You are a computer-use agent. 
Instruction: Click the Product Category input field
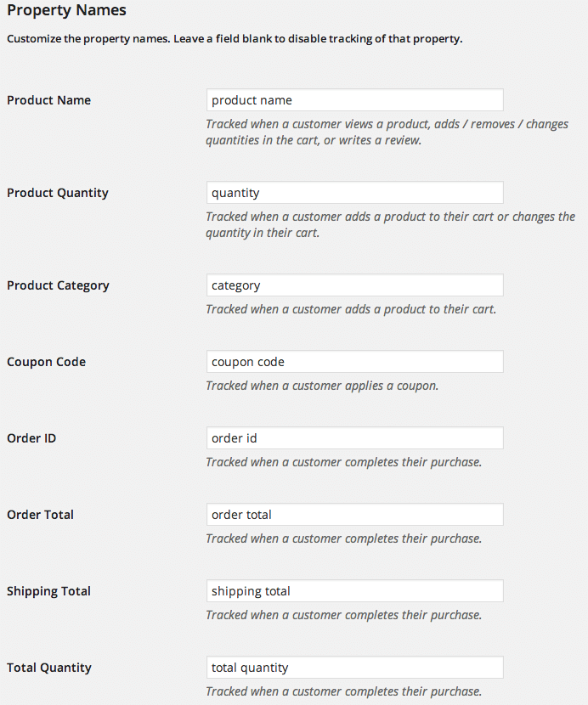(x=354, y=285)
